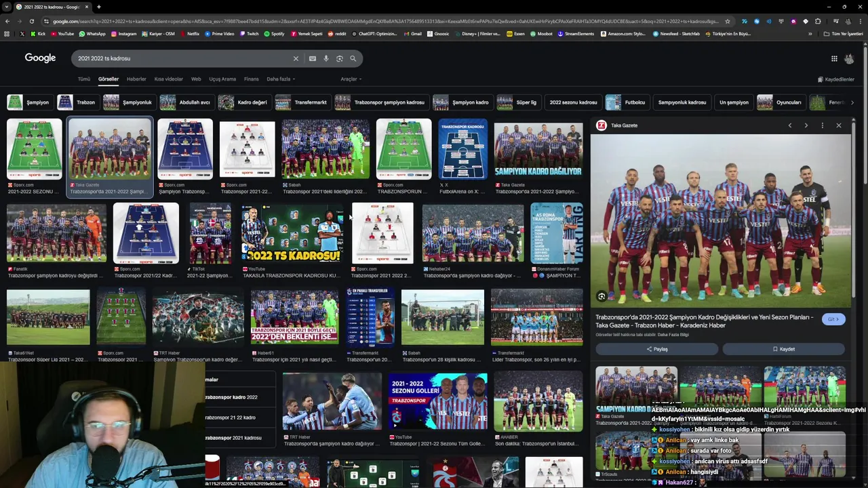Open the Daha Fazla Bilgi copyright link
868x488 pixels.
pos(673,335)
